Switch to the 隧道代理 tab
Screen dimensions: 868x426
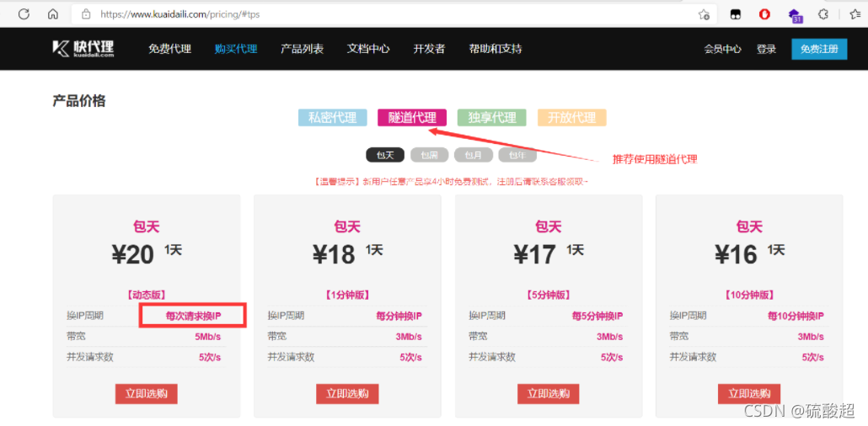(x=412, y=117)
